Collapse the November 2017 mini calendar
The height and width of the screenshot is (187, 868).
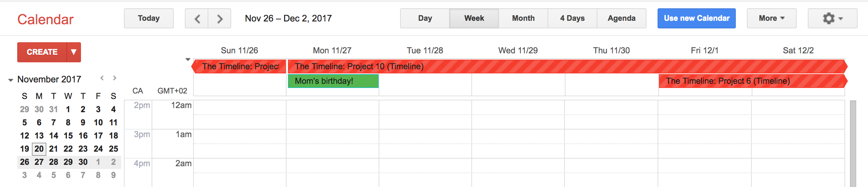tap(11, 80)
